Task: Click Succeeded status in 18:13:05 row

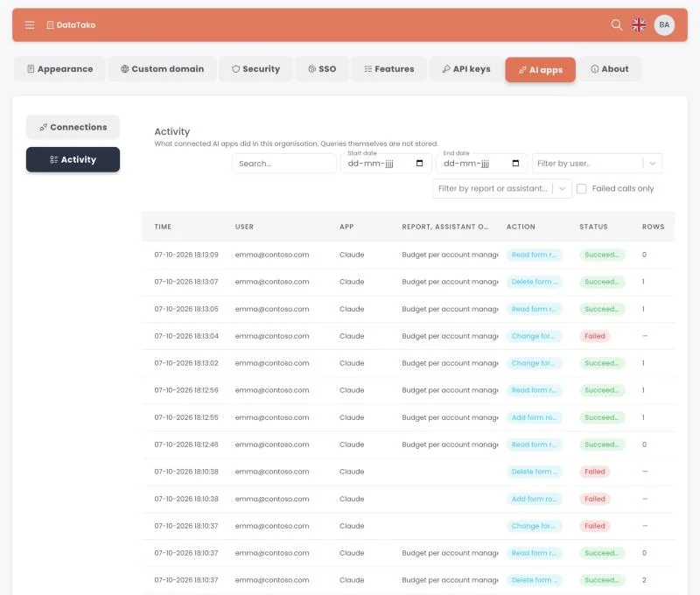Action: (602, 309)
